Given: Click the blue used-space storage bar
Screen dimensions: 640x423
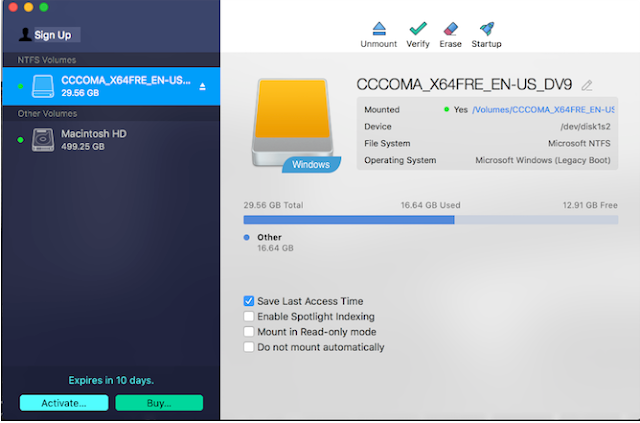Looking at the screenshot, I should tap(349, 220).
